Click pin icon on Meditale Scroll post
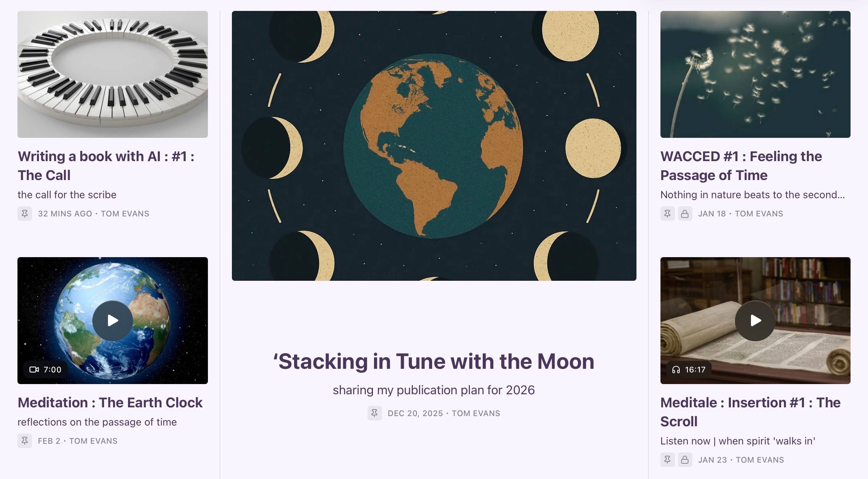The width and height of the screenshot is (868, 479). tap(667, 460)
